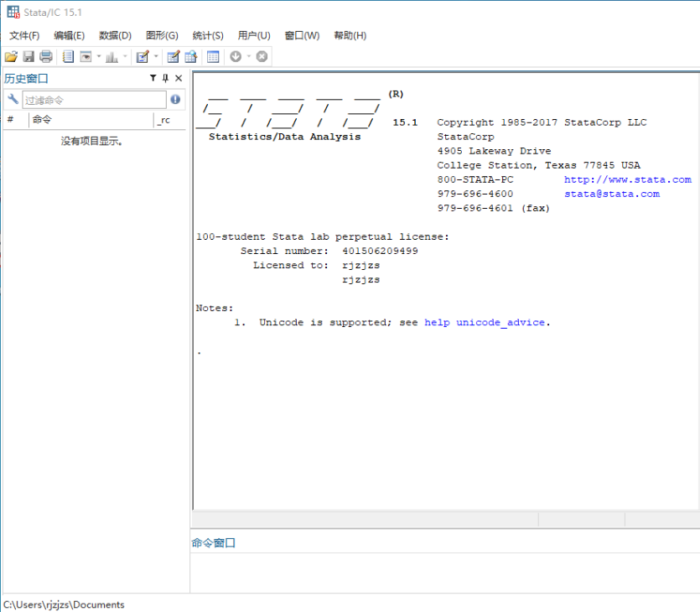Select the Print toolbar icon
The height and width of the screenshot is (612, 700).
(45, 56)
